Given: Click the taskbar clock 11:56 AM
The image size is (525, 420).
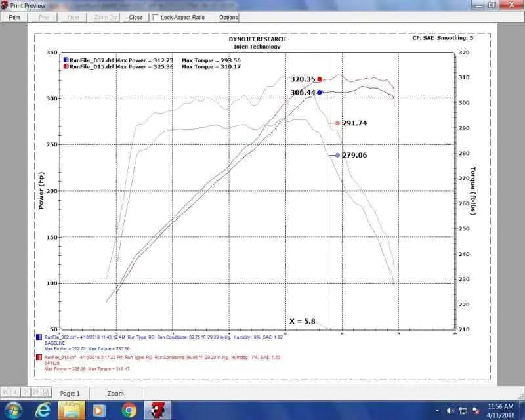Looking at the screenshot, I should pyautogui.click(x=500, y=406).
